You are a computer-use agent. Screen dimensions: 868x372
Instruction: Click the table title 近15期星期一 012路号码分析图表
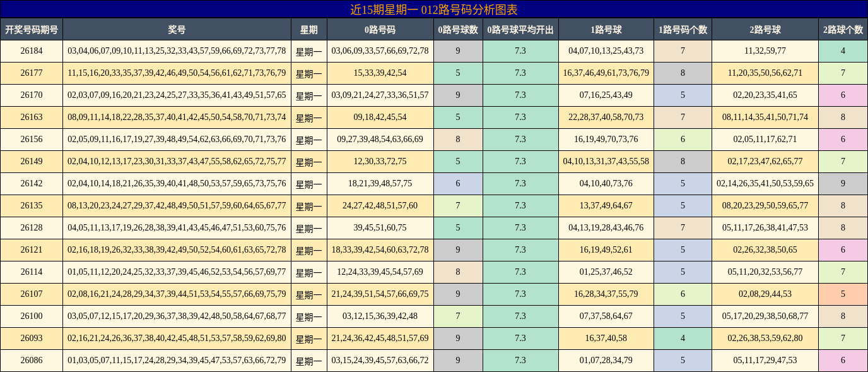(433, 9)
